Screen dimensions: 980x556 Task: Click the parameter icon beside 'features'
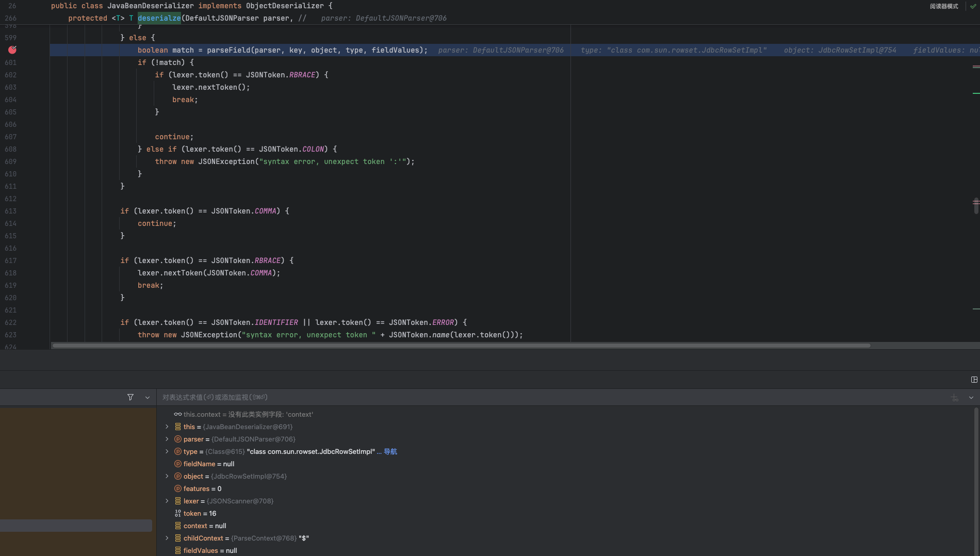click(178, 488)
